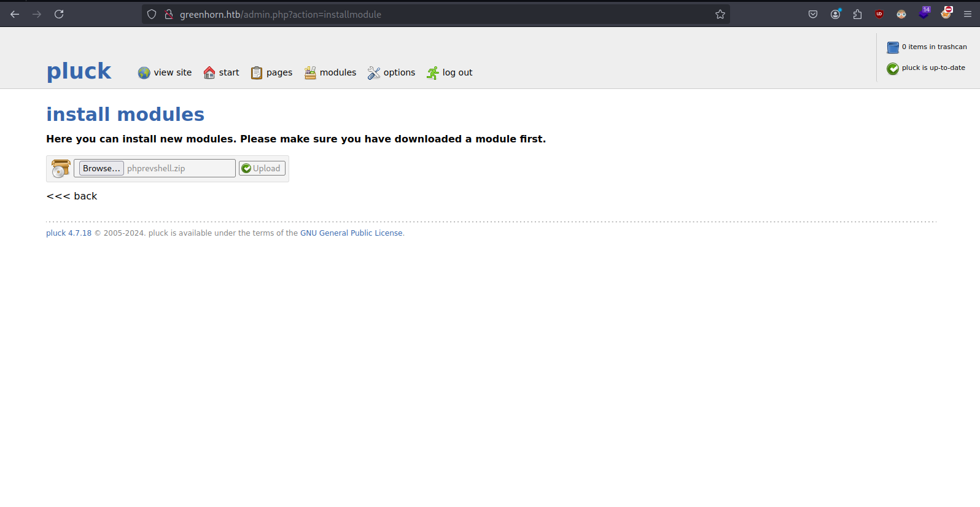Click the crate icon beside modules
The height and width of the screenshot is (507, 980).
coord(310,73)
